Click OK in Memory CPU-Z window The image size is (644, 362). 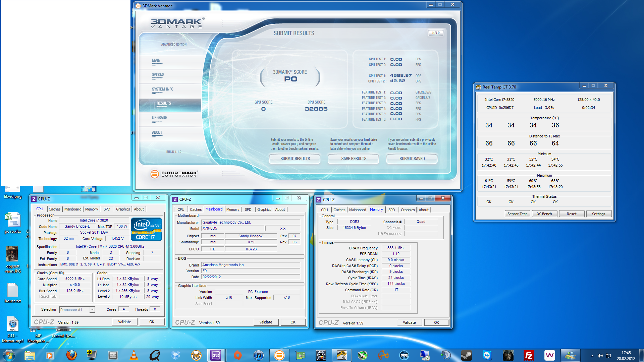click(x=436, y=322)
